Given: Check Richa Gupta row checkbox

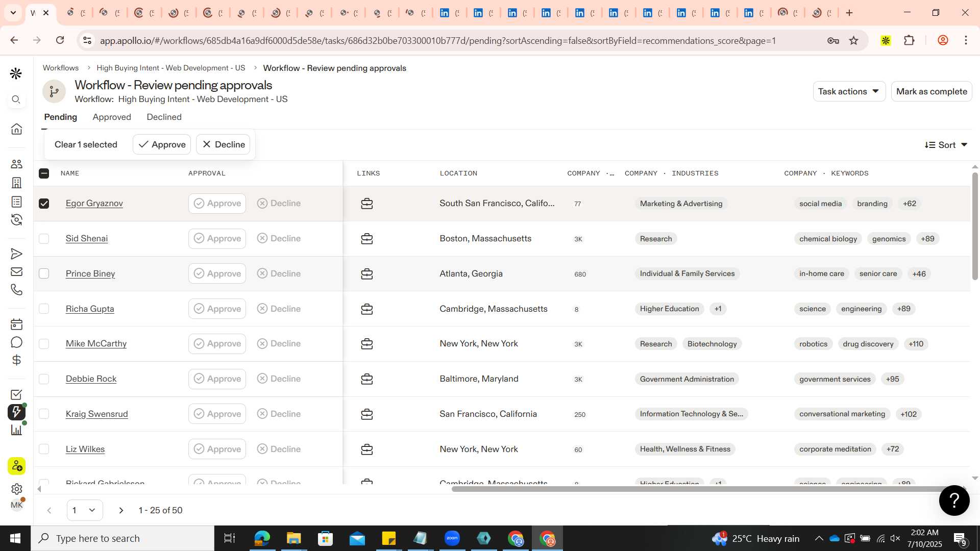Looking at the screenshot, I should point(44,309).
